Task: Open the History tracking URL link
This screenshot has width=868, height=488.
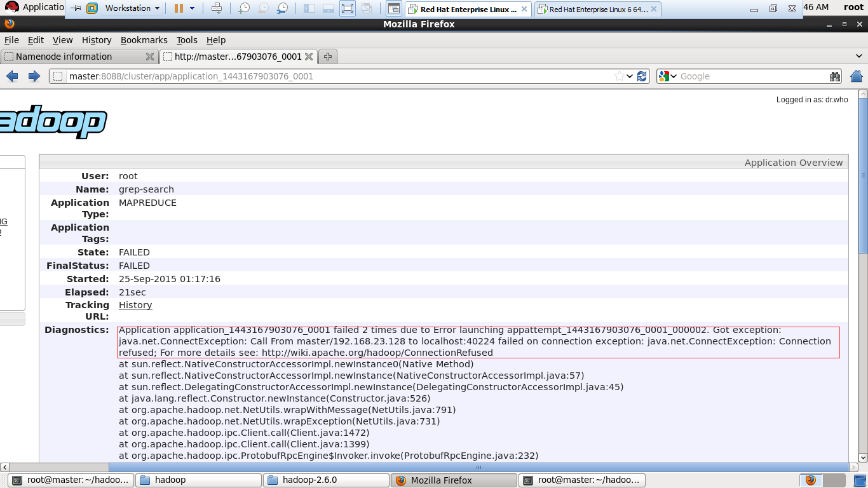Action: click(x=135, y=305)
